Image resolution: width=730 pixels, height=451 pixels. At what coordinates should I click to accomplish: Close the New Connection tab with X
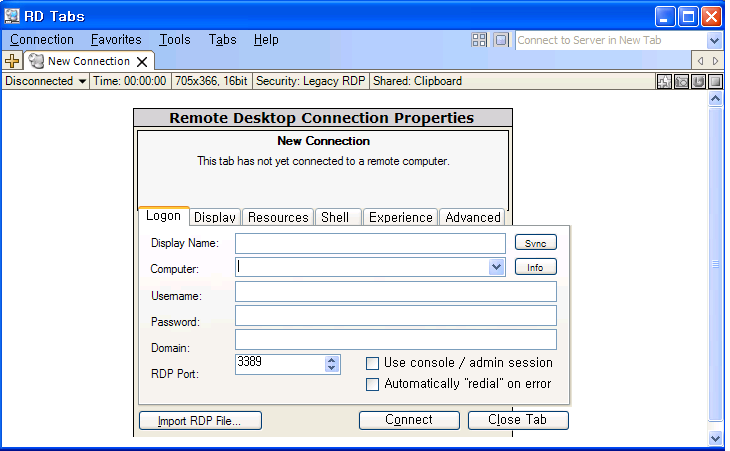[x=142, y=61]
